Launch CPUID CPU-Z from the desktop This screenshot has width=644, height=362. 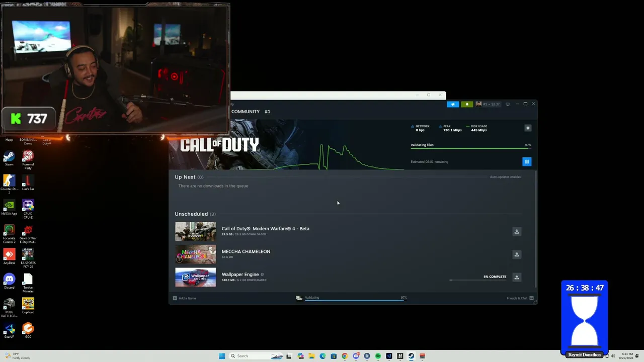(x=28, y=209)
